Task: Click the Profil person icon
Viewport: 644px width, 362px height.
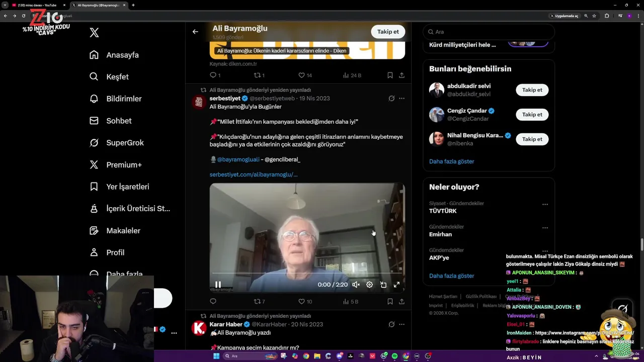Action: [94, 252]
